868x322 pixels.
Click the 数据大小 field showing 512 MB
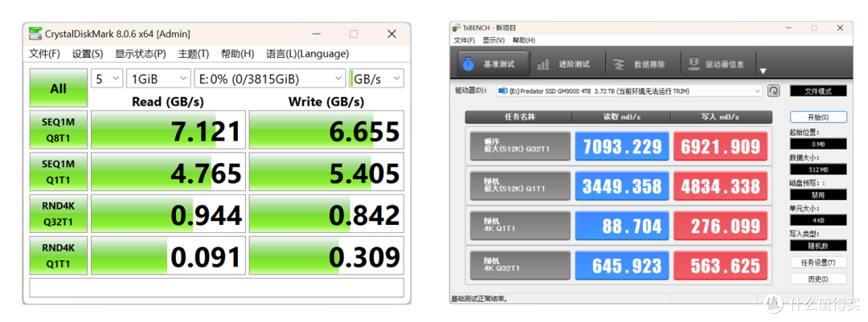point(818,169)
